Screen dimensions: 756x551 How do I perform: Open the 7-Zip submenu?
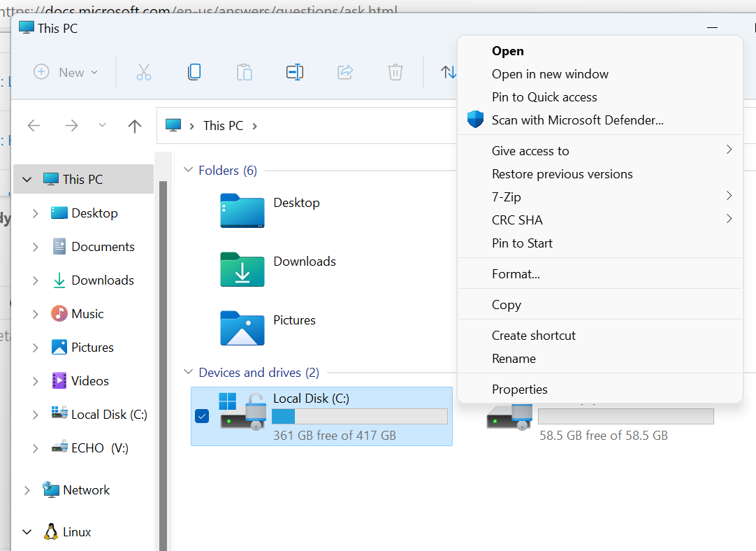(x=599, y=197)
